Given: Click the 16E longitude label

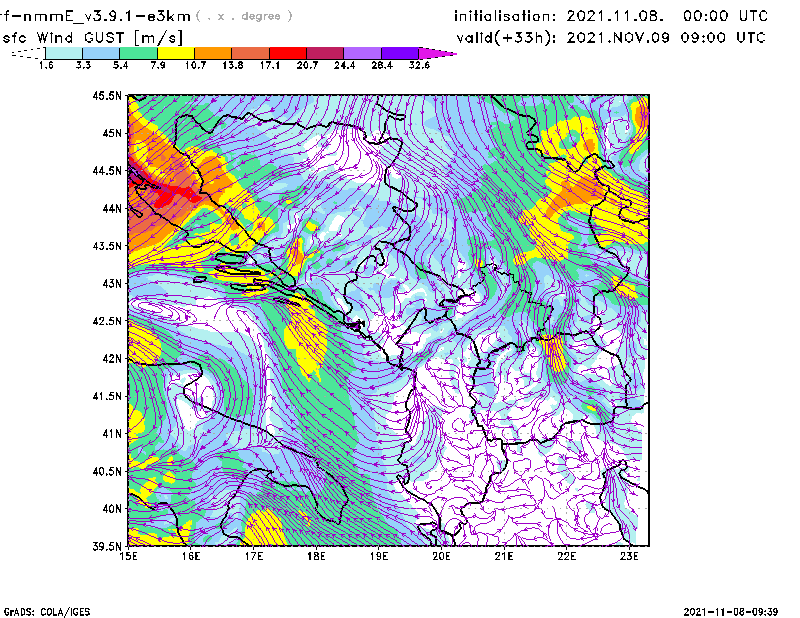Looking at the screenshot, I should [191, 556].
